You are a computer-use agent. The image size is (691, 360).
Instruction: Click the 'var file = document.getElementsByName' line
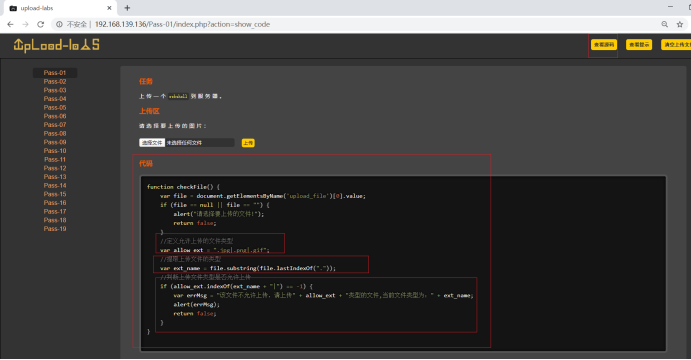point(263,196)
